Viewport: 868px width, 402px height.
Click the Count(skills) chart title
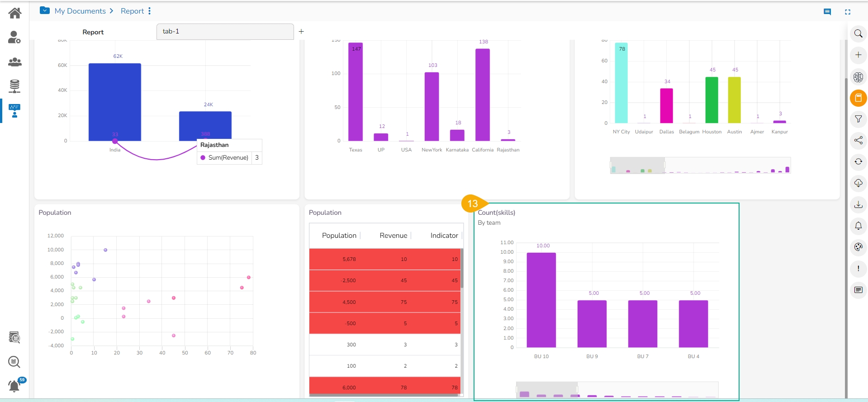click(x=497, y=213)
